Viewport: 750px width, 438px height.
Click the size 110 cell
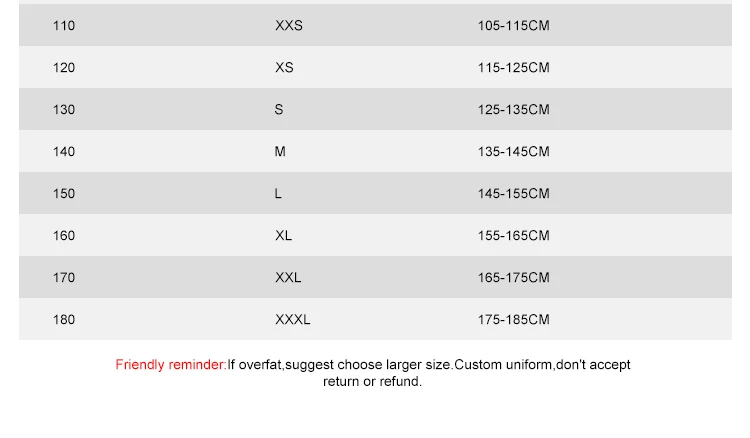tap(64, 25)
